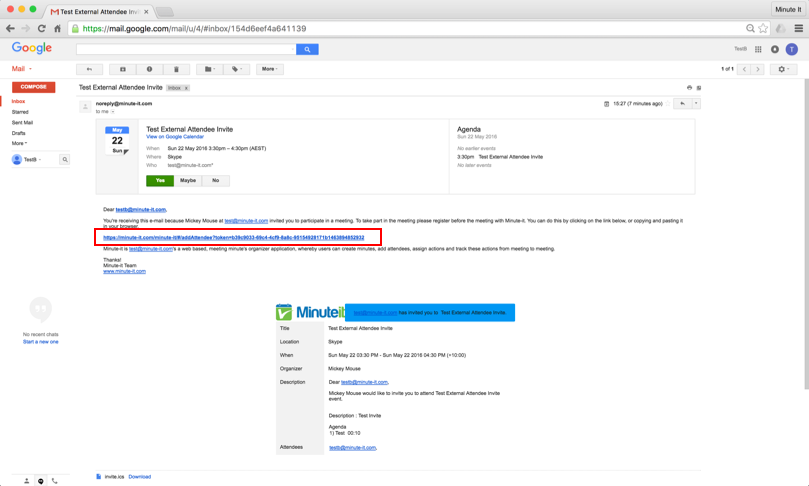Open the Drafts folder

click(19, 133)
